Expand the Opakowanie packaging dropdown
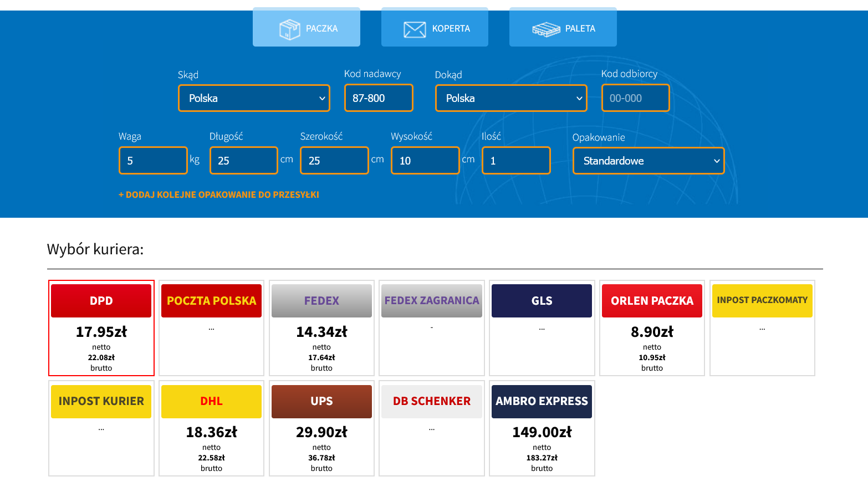The image size is (868, 492). point(648,161)
